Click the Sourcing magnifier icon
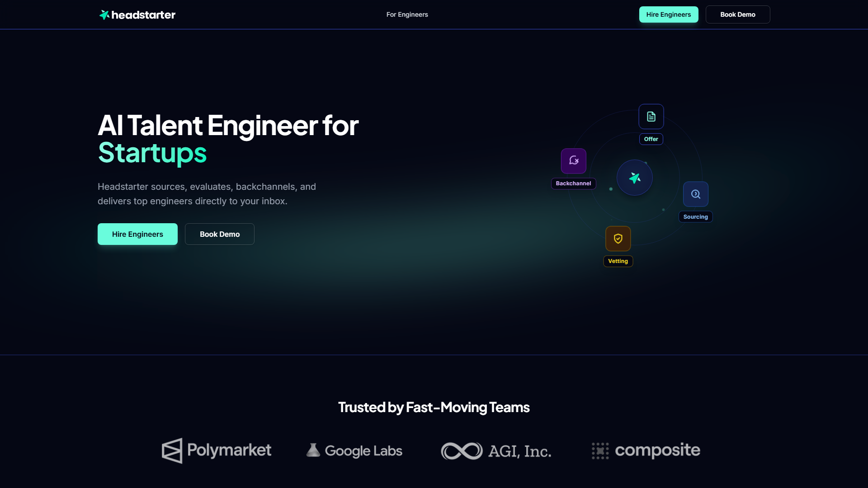The height and width of the screenshot is (488, 868). (695, 194)
